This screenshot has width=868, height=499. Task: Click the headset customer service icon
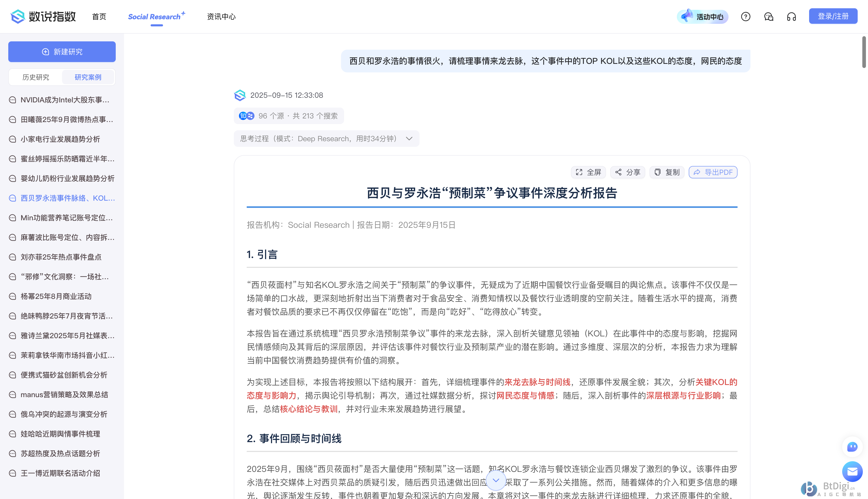pos(791,17)
